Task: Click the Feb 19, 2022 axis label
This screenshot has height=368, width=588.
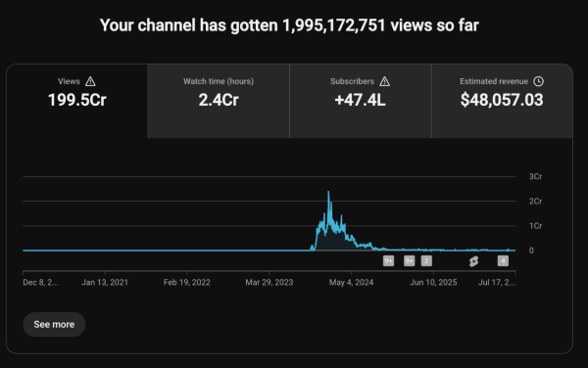Action: tap(187, 282)
